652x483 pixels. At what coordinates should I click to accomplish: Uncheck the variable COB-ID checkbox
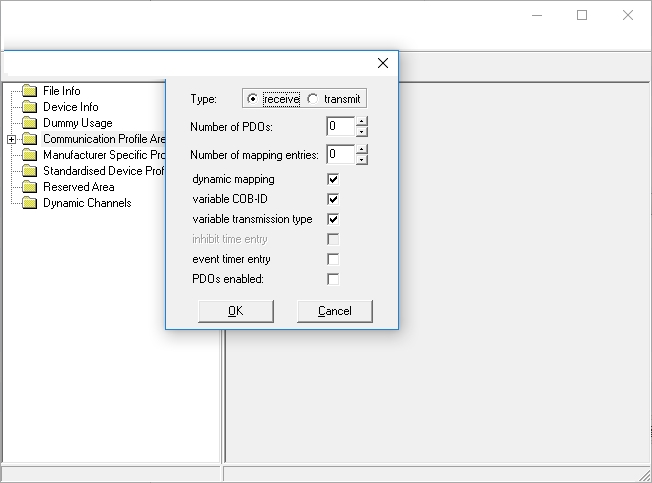click(x=333, y=199)
